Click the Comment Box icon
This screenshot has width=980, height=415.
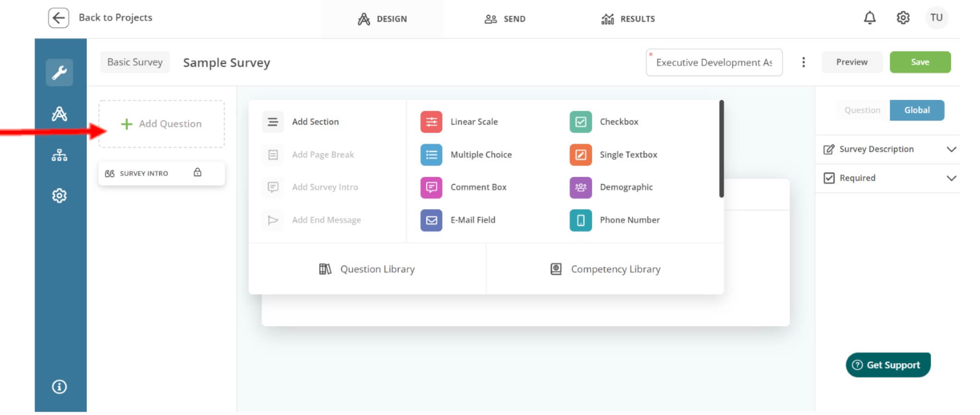point(431,187)
